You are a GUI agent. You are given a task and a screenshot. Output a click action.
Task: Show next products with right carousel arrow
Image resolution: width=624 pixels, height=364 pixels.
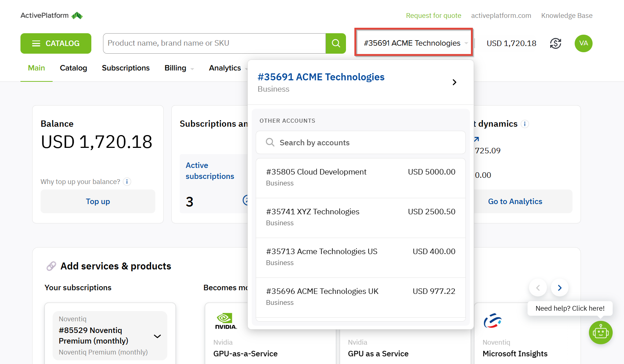560,288
